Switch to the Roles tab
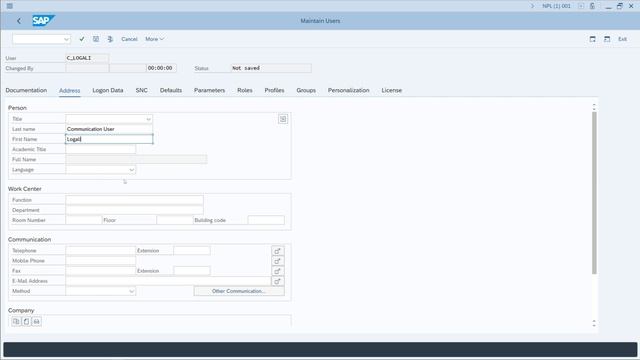The height and width of the screenshot is (360, 640). click(244, 90)
